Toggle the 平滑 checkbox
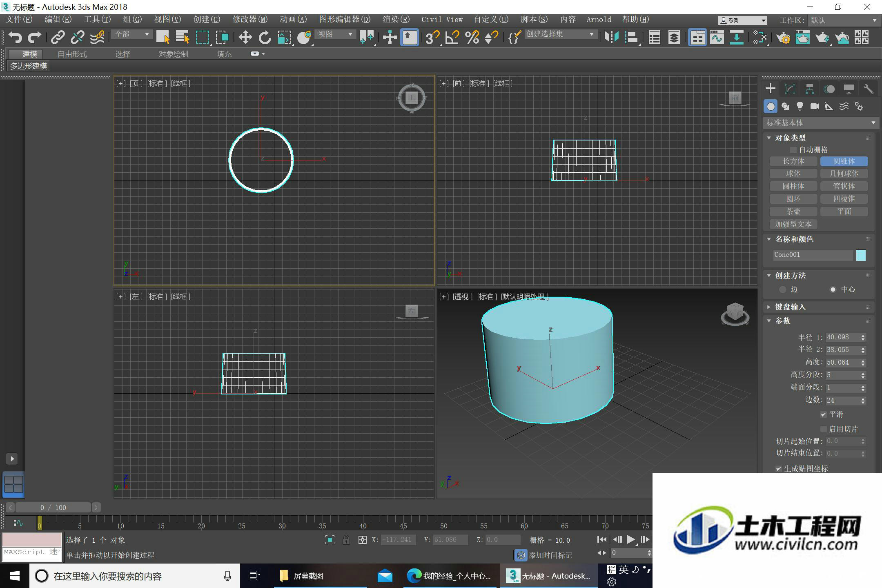This screenshot has height=588, width=882. coord(824,414)
